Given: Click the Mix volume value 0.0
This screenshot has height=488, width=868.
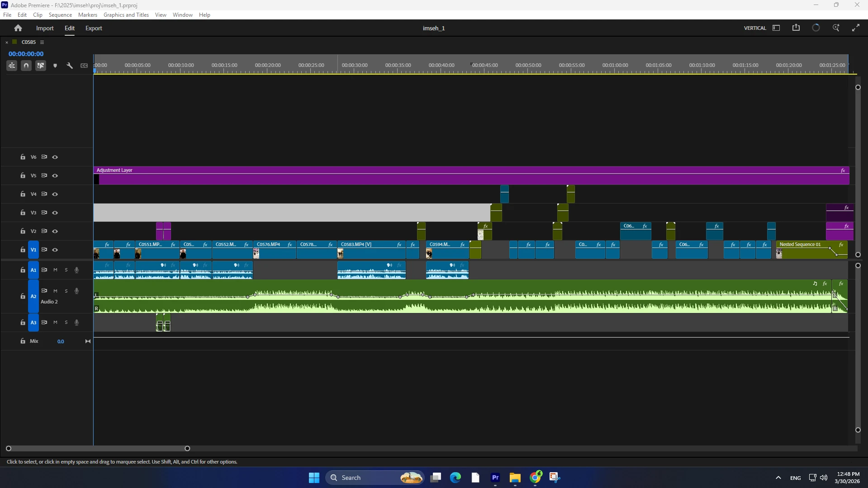Looking at the screenshot, I should (61, 341).
